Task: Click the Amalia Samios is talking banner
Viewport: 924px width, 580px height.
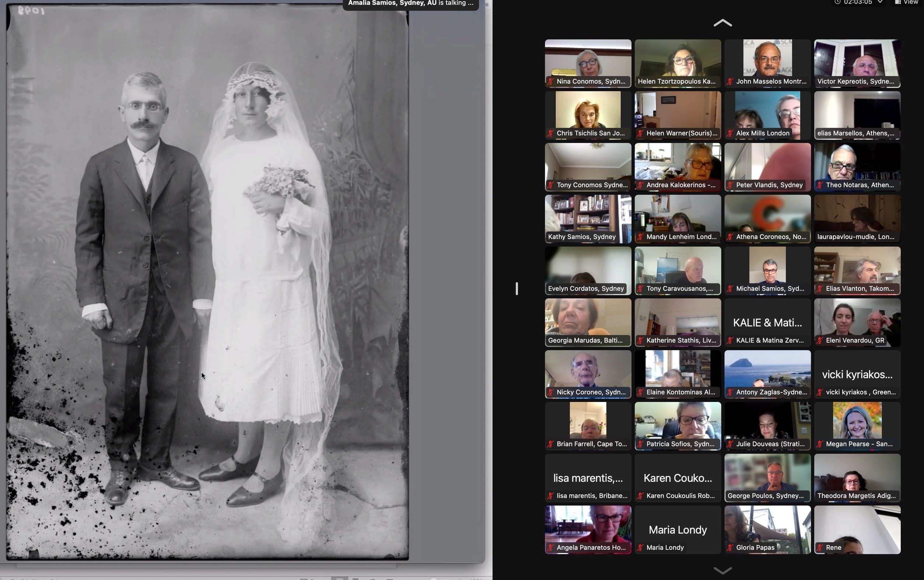Action: [410, 3]
